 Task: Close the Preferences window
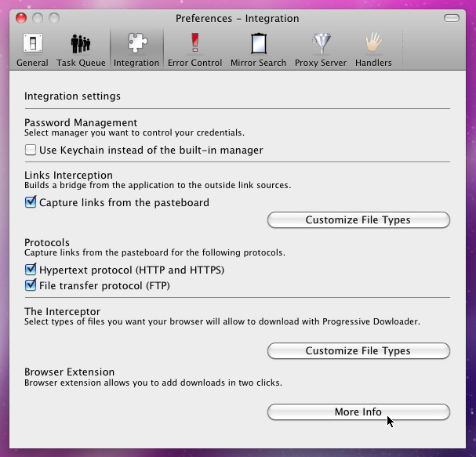click(21, 18)
